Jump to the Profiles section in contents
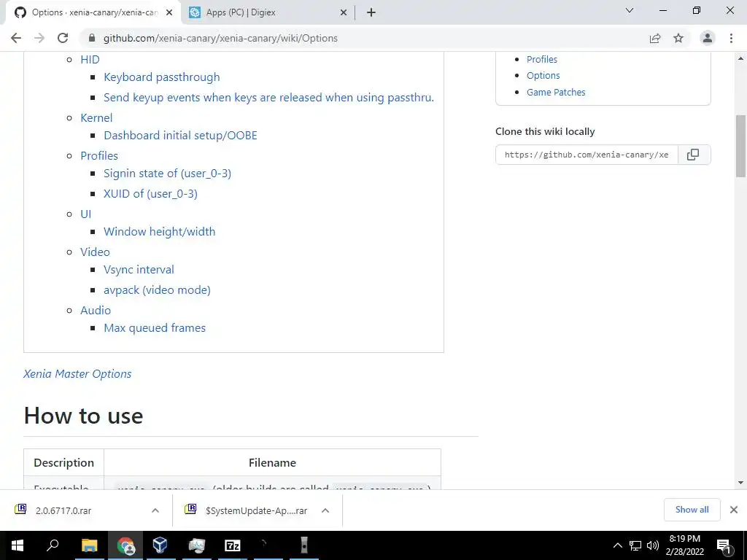Viewport: 747px width, 560px height. pos(98,156)
